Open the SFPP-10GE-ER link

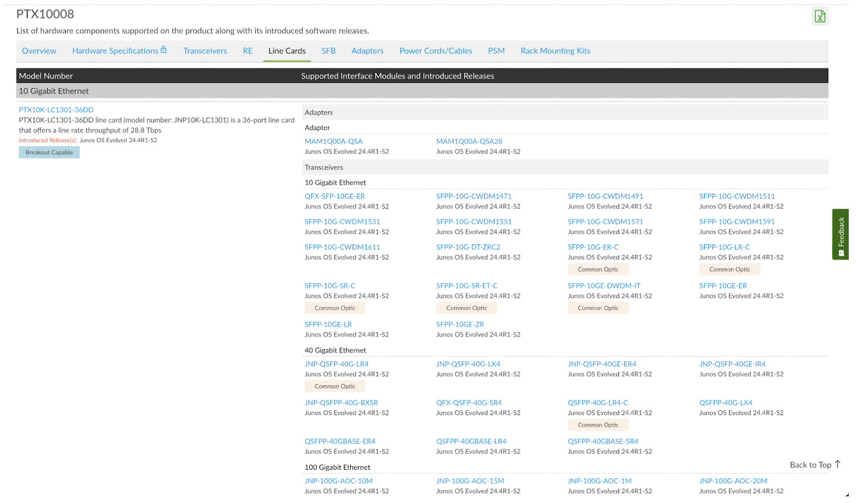[x=723, y=286]
